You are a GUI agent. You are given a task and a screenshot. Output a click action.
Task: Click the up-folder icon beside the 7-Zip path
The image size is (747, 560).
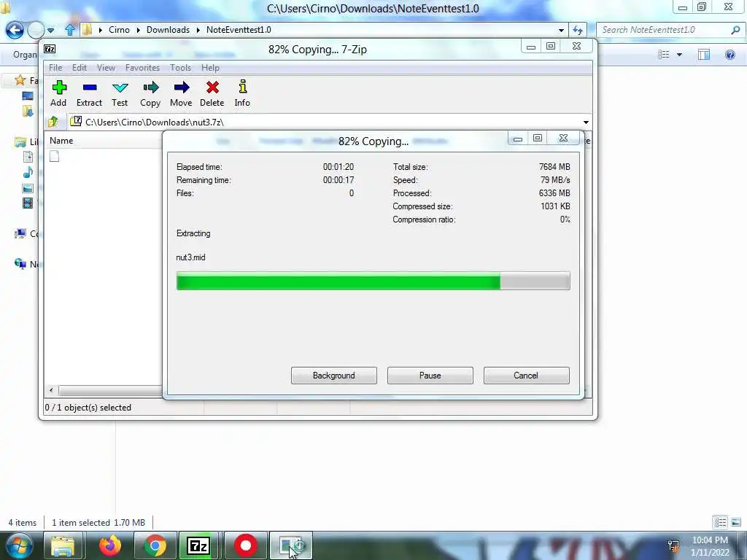[x=53, y=122]
